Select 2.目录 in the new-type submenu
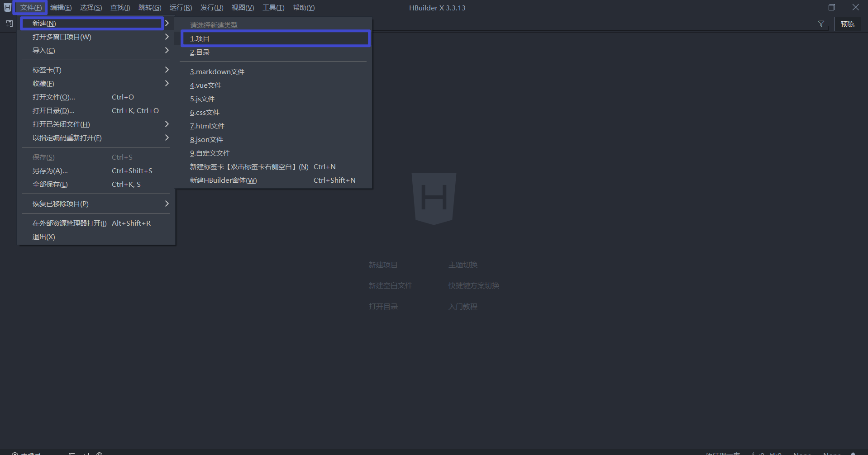This screenshot has height=455, width=868. 273,52
